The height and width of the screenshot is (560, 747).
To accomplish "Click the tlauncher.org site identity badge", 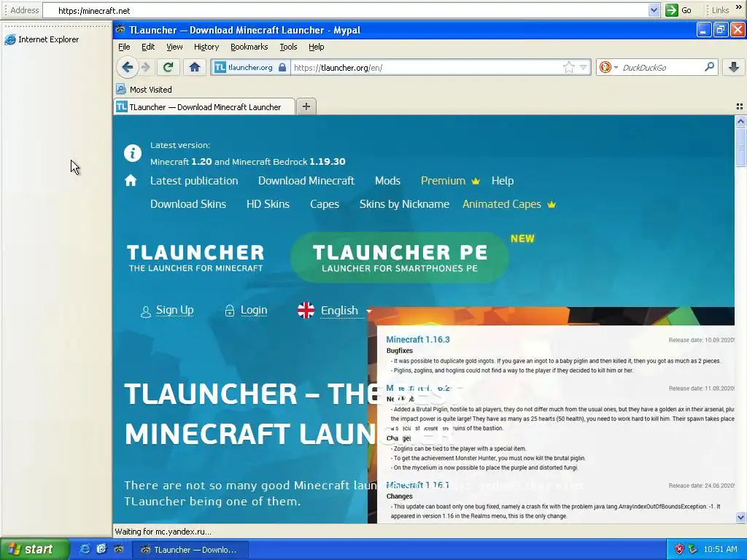I will [x=249, y=68].
